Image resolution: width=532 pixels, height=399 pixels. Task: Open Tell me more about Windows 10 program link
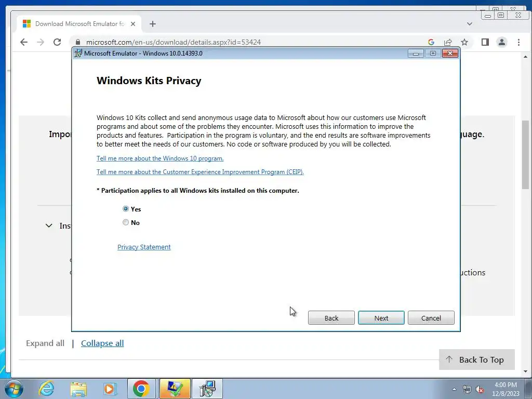pos(160,158)
